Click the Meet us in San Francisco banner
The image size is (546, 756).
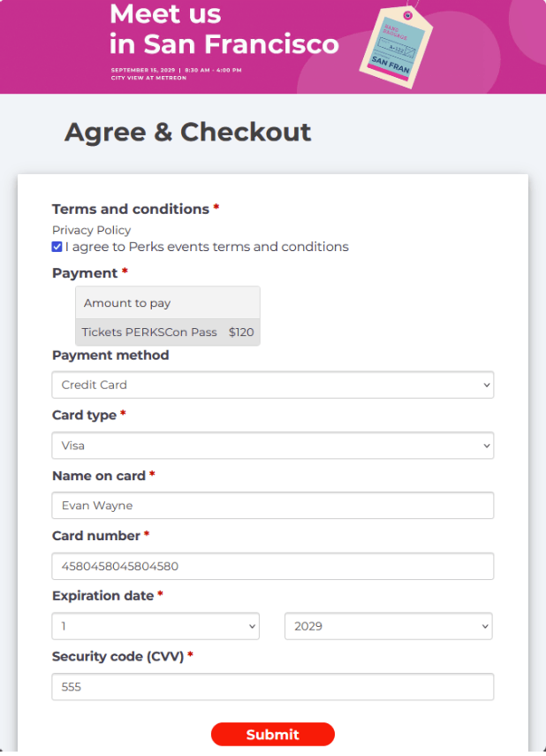click(x=273, y=47)
